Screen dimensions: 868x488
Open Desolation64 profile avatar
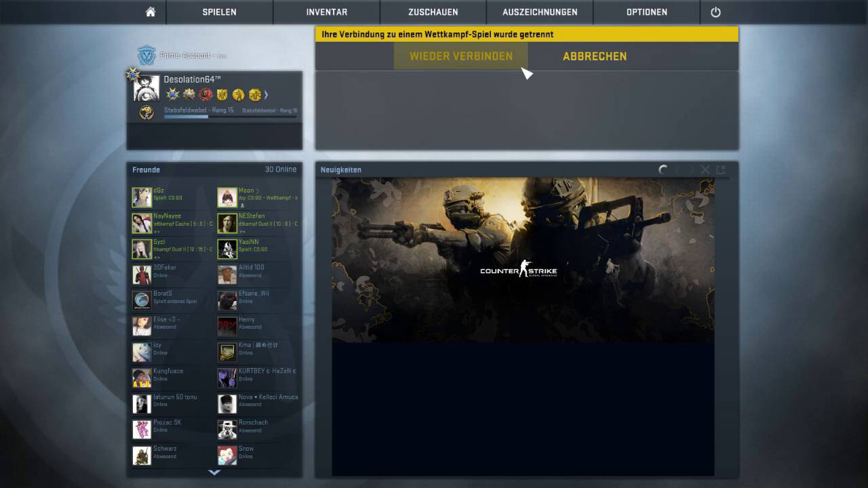[146, 88]
